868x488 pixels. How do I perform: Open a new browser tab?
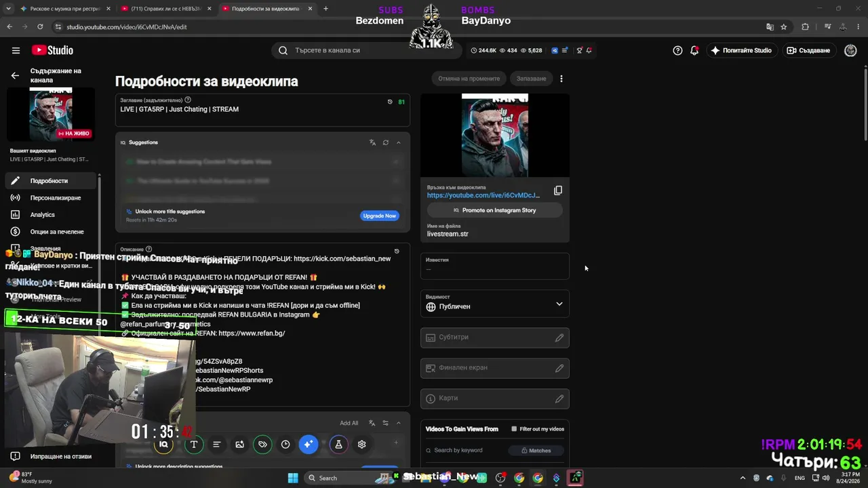[325, 9]
